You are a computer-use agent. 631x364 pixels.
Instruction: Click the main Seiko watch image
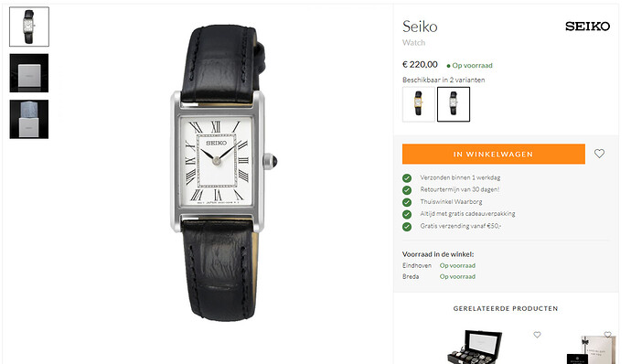(x=222, y=173)
